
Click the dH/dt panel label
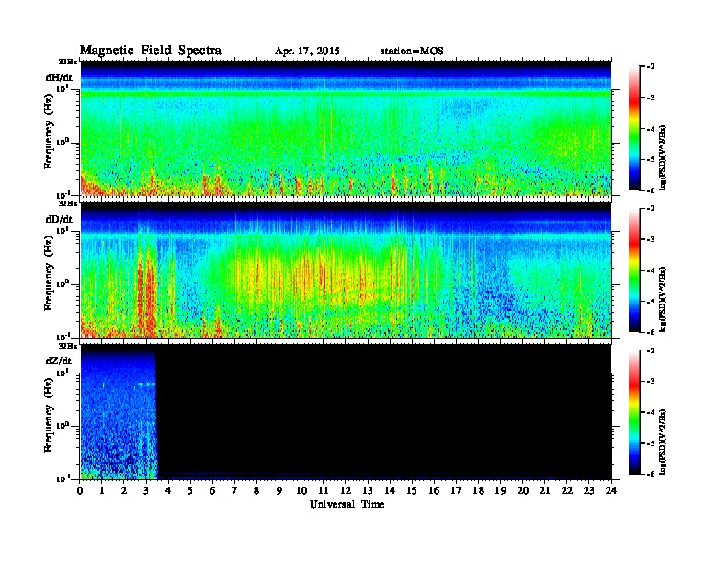pyautogui.click(x=59, y=77)
